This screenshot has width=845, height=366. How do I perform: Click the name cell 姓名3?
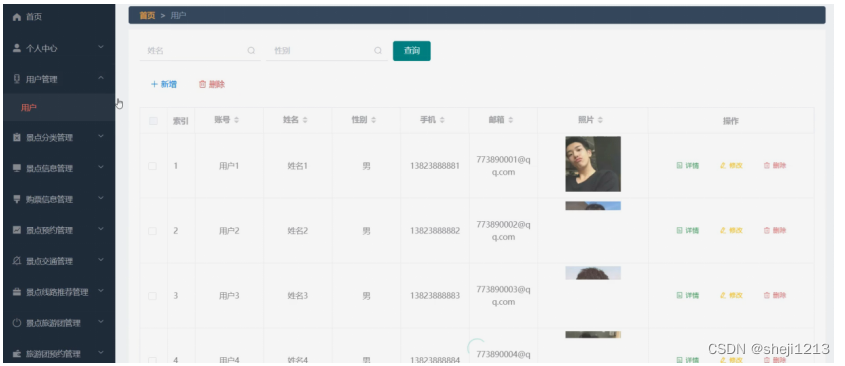click(x=297, y=296)
